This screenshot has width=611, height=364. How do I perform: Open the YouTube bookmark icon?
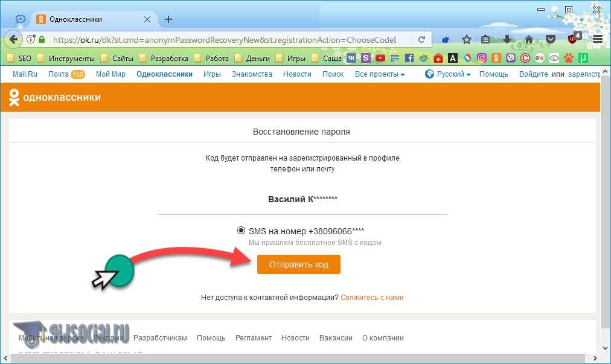pyautogui.click(x=380, y=59)
